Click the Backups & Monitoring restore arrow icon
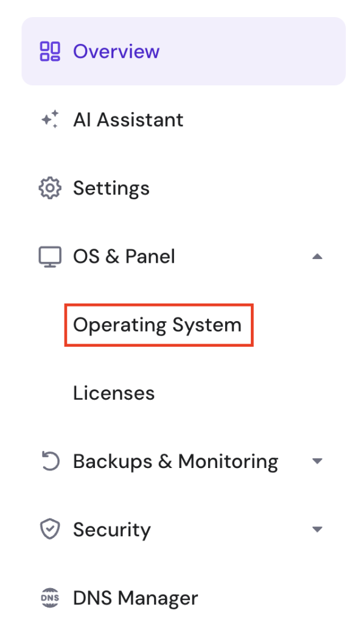364x624 pixels. click(51, 461)
